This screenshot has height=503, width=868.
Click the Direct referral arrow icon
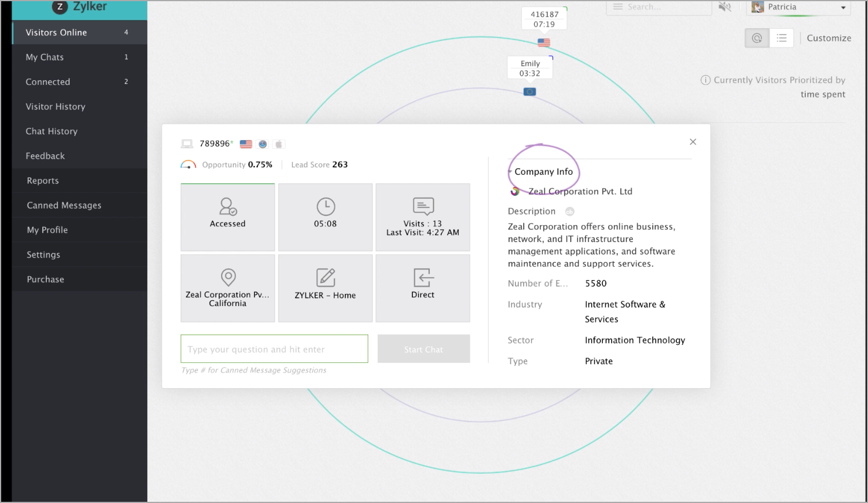[x=423, y=277]
